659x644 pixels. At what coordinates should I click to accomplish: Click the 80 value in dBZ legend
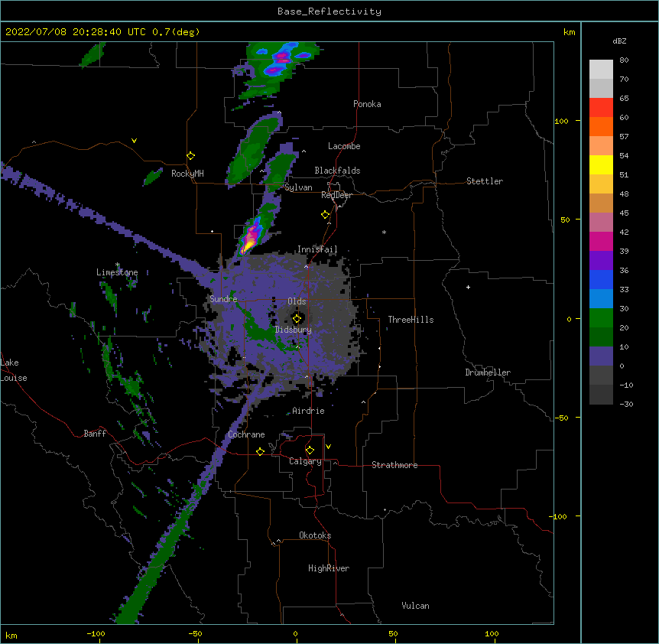pos(624,60)
